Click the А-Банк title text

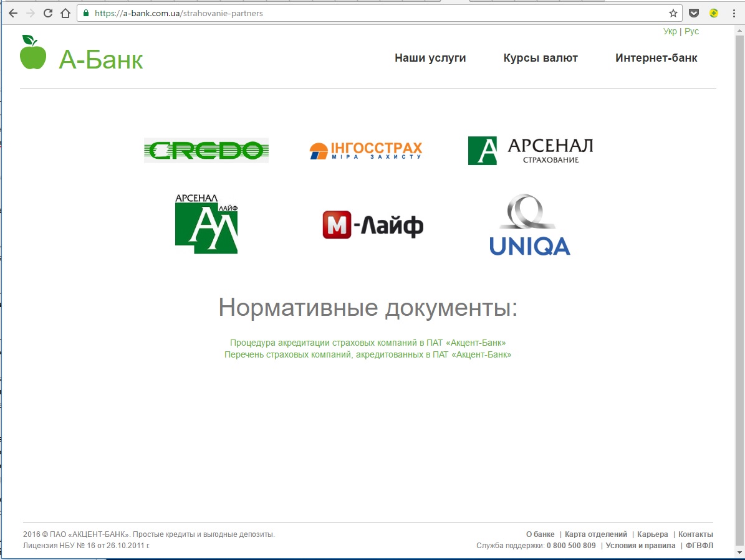101,60
